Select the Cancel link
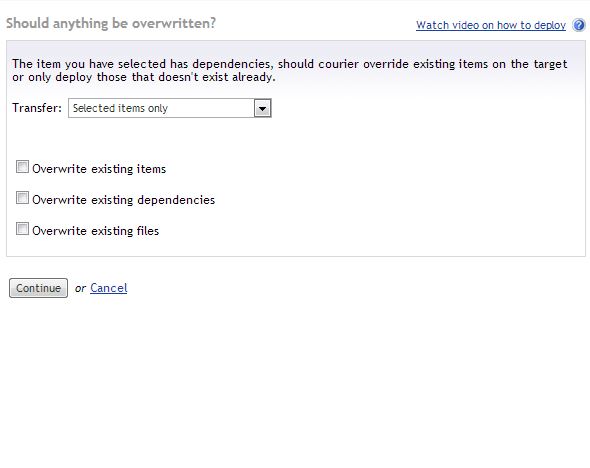590x468 pixels. point(109,288)
